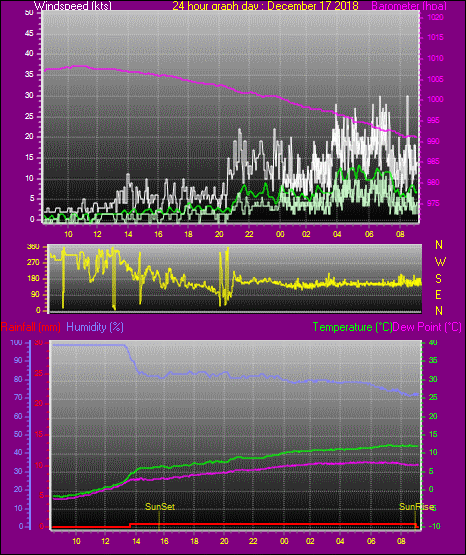Select the "Rainfall (mm)" legend label

[x=31, y=327]
